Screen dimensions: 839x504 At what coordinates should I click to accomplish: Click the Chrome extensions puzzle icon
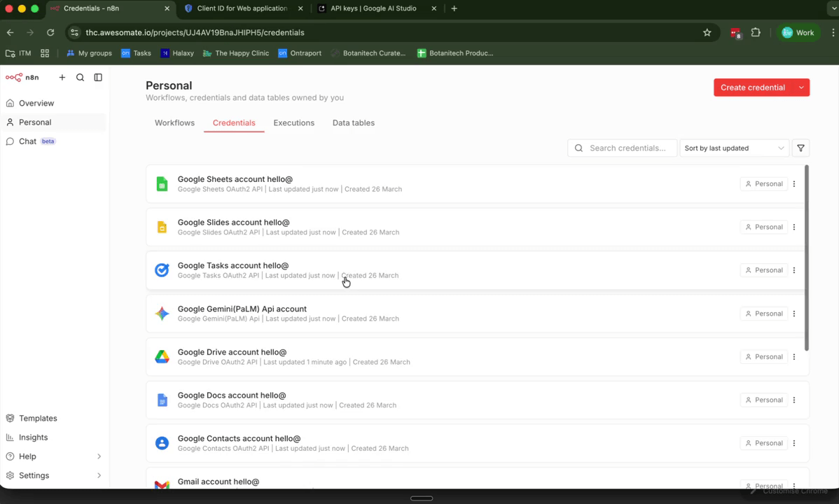[x=756, y=32]
